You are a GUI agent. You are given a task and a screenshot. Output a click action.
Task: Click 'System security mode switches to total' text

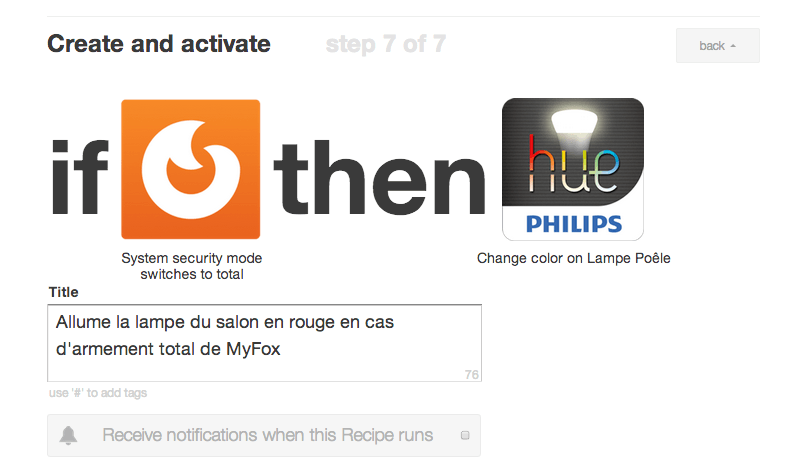191,266
